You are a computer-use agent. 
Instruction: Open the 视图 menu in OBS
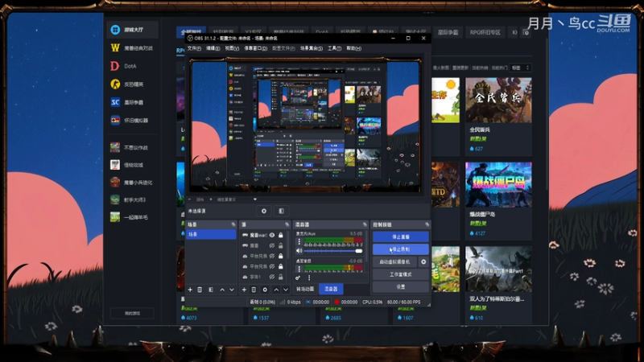coord(232,48)
